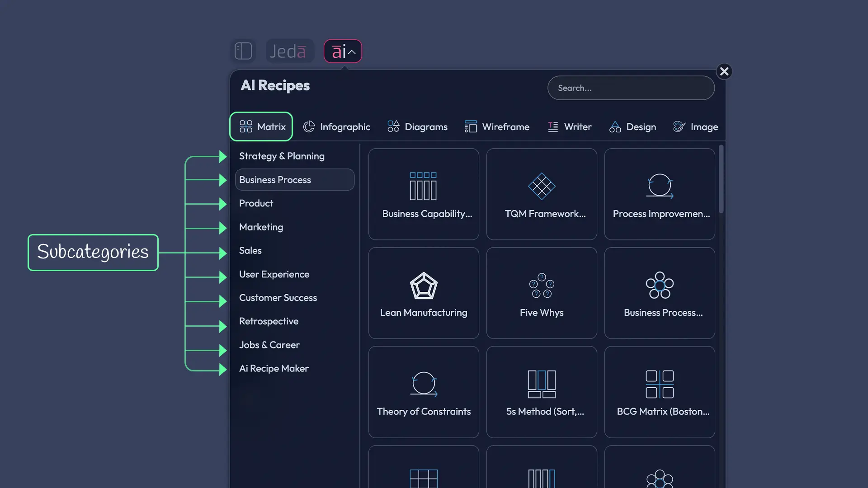This screenshot has width=868, height=488.
Task: Open the Theory of Constraints recipe
Action: click(423, 392)
